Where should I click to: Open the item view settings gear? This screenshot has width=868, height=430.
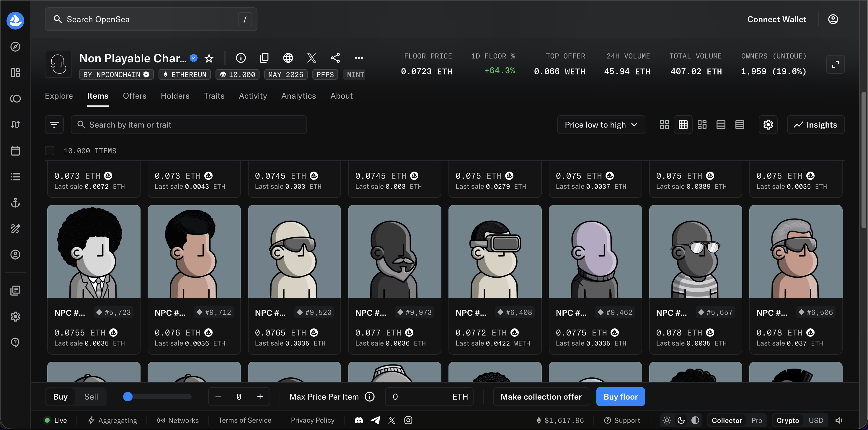[768, 125]
